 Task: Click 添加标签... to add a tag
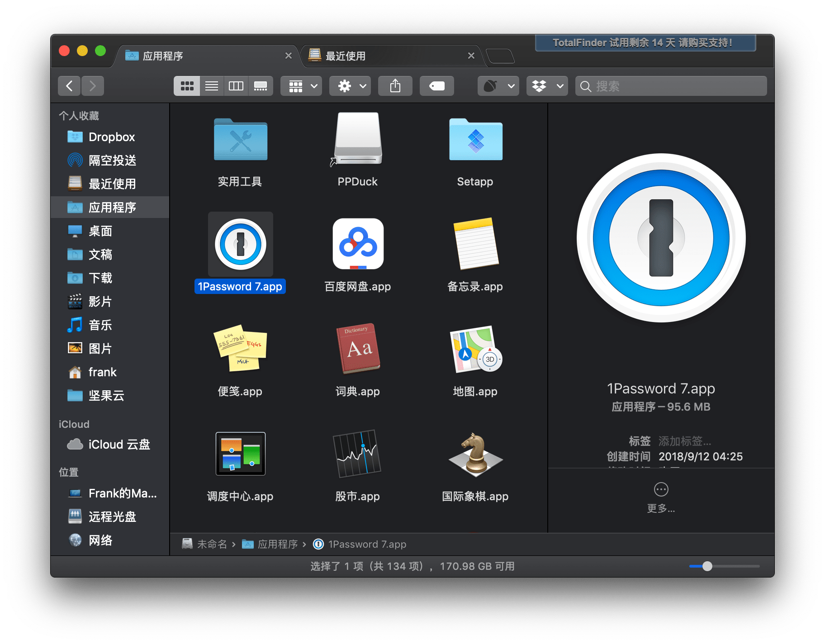pos(685,441)
